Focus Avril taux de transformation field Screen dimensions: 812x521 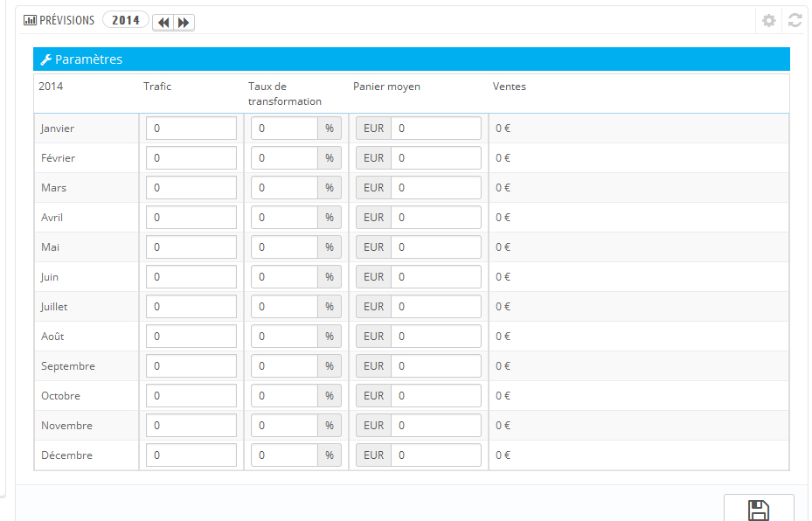pyautogui.click(x=284, y=218)
